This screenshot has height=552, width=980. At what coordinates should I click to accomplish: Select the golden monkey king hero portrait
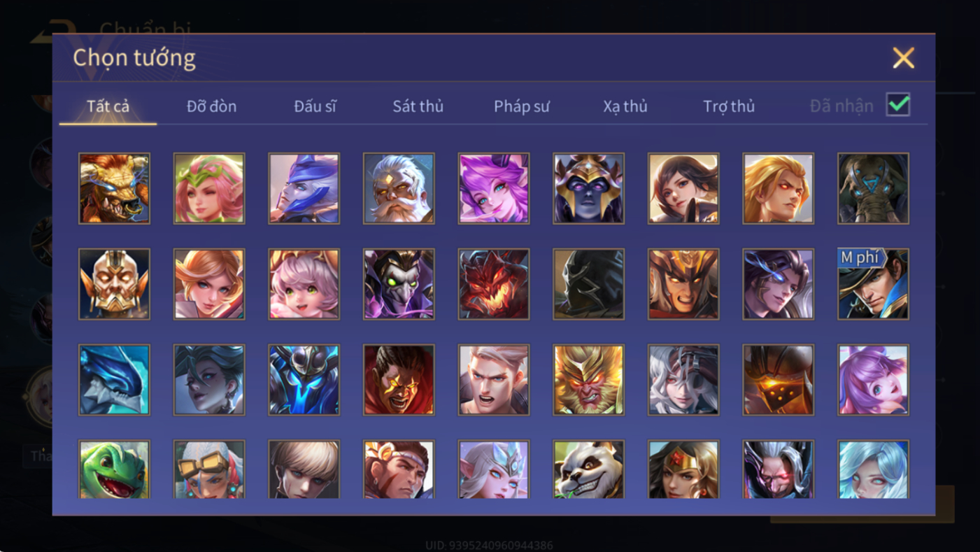[x=588, y=380]
